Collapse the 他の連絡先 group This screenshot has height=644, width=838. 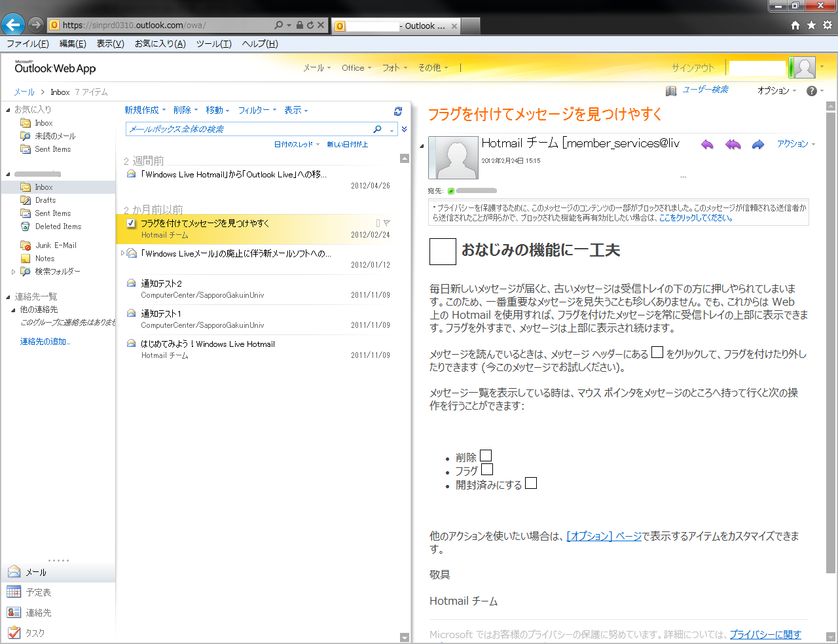pos(13,310)
